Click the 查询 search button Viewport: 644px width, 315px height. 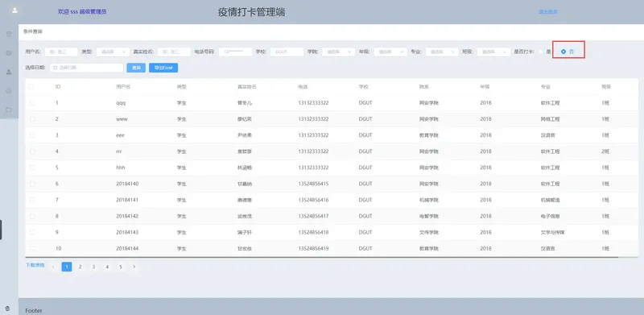(x=136, y=68)
